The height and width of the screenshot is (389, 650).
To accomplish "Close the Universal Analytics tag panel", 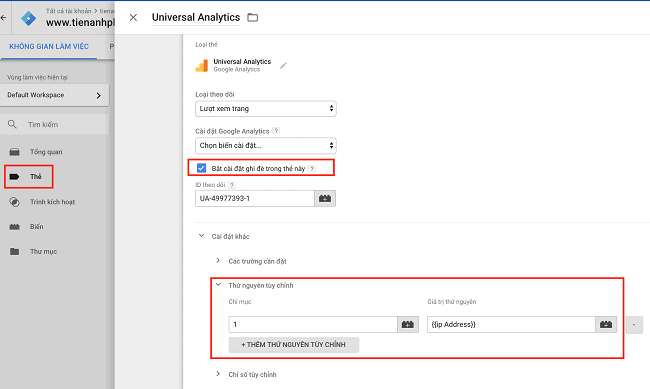I will pos(133,17).
